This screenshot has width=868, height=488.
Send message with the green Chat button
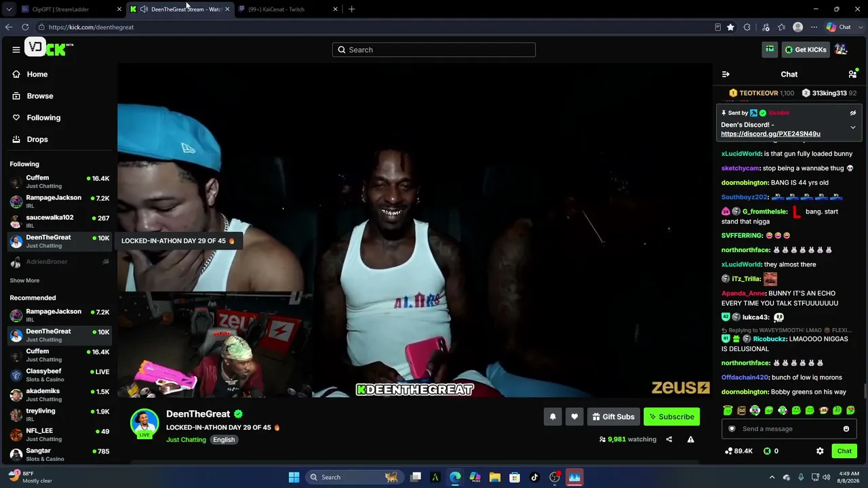click(844, 451)
